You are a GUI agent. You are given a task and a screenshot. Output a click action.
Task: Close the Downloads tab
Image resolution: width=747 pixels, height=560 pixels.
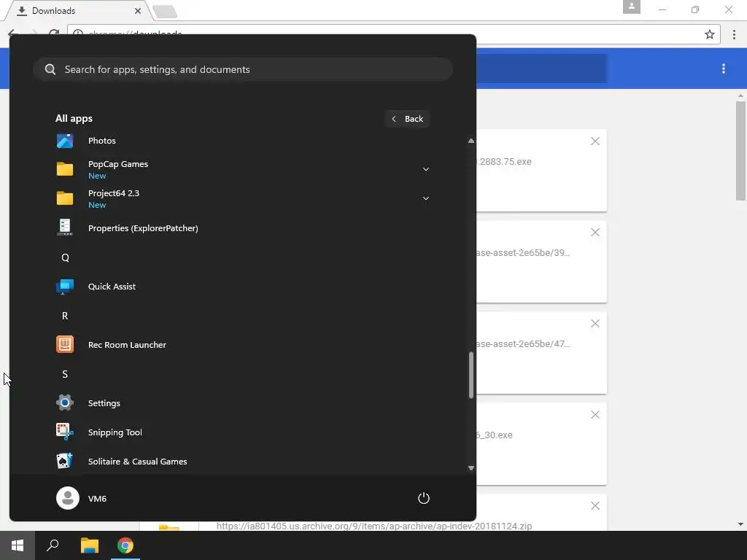click(x=138, y=10)
